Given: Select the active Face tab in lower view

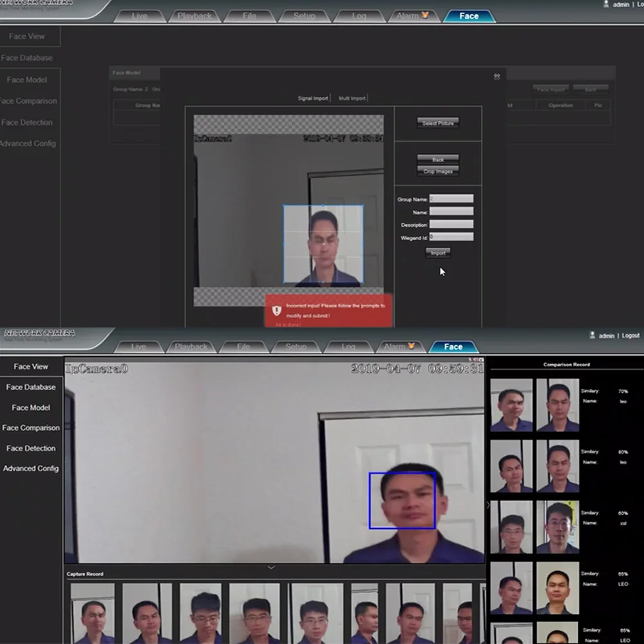Looking at the screenshot, I should pyautogui.click(x=453, y=346).
